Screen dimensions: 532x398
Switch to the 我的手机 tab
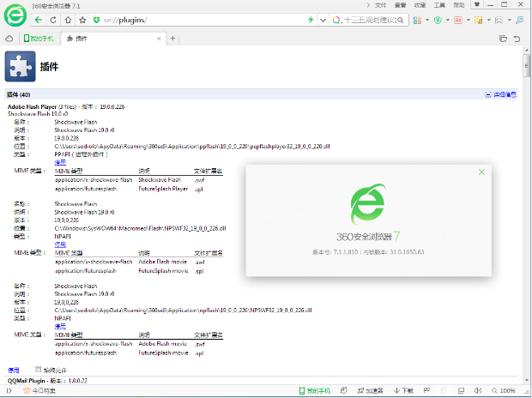[39, 39]
